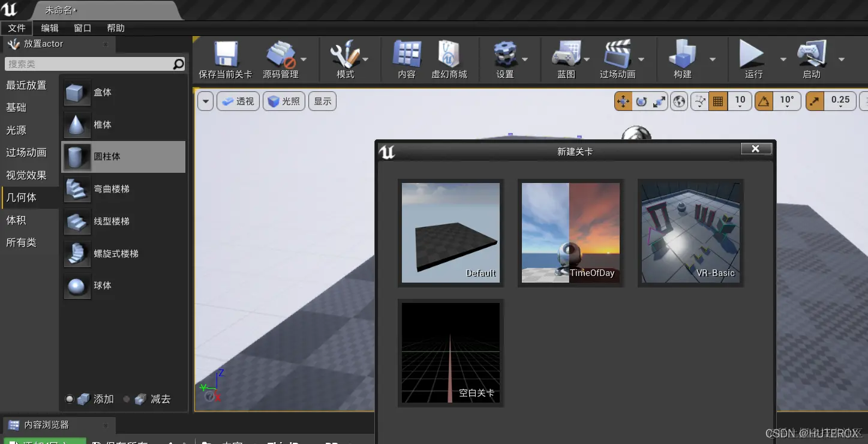Click the Show (显示) viewport button
The image size is (868, 444).
coord(322,101)
